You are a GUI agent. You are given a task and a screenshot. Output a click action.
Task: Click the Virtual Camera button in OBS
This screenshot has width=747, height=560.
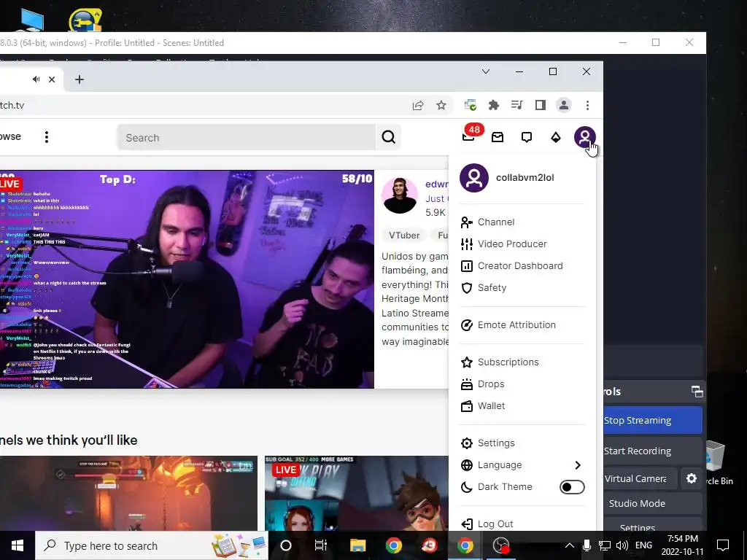click(x=639, y=478)
